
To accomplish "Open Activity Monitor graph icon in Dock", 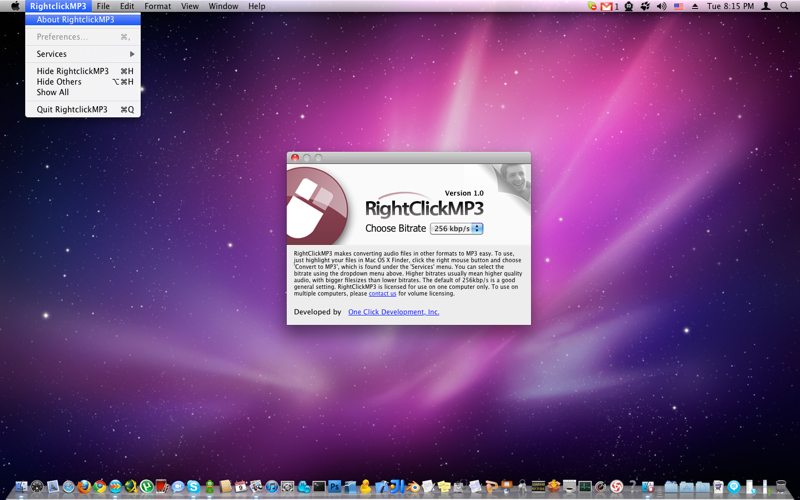I will 585,487.
